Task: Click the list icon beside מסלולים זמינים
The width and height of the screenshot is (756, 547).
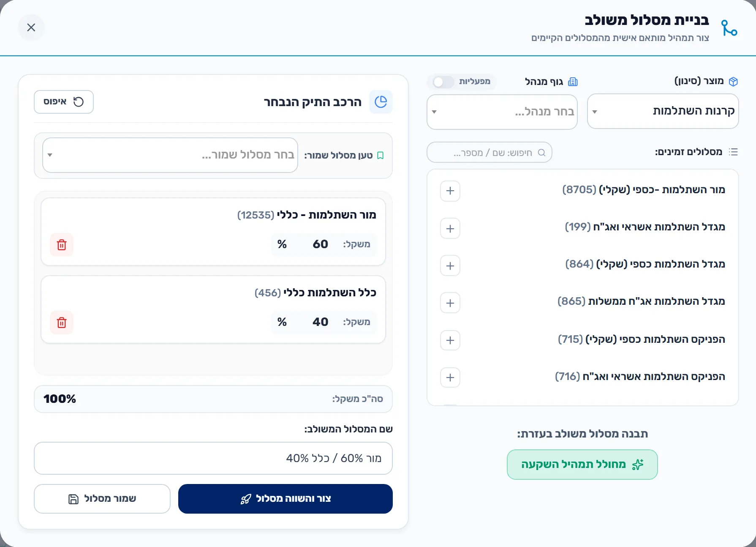Action: 734,152
